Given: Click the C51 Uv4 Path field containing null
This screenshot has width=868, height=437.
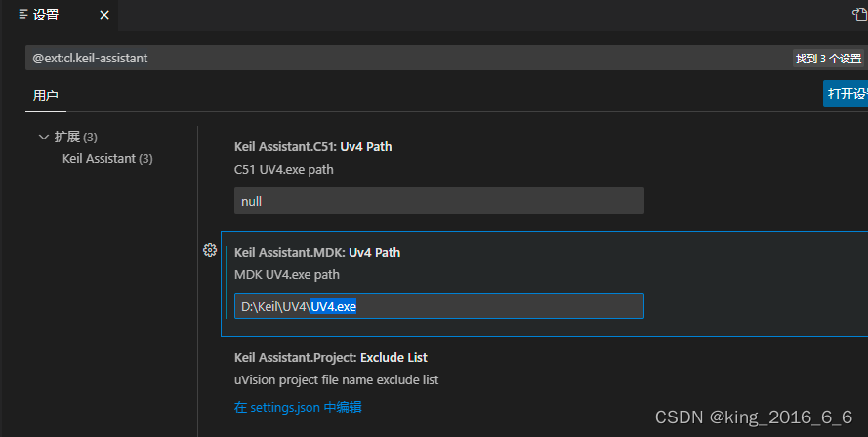Looking at the screenshot, I should tap(438, 201).
